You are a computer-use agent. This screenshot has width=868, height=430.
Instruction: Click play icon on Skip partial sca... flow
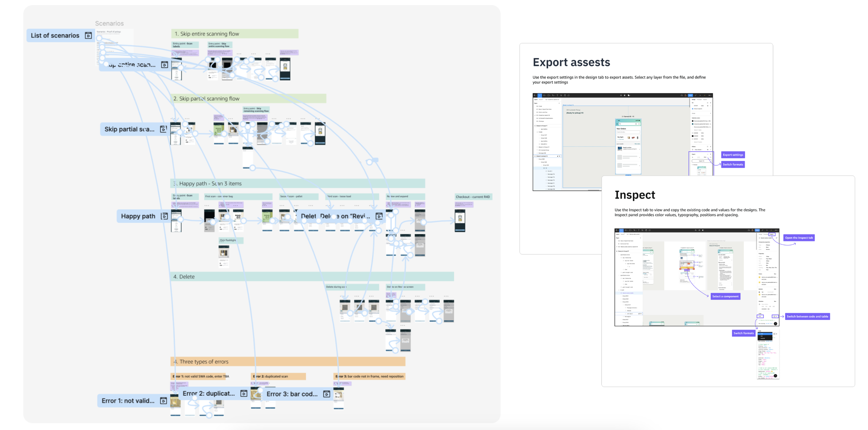click(163, 129)
